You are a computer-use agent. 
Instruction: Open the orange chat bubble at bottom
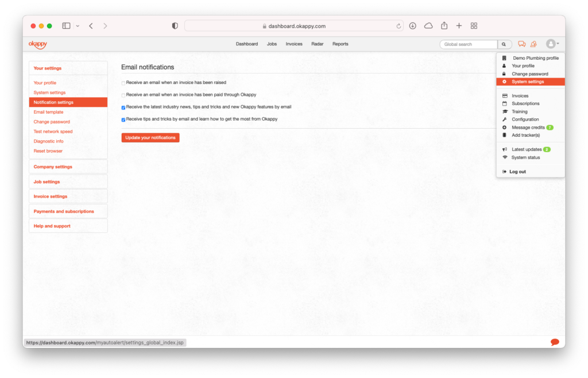click(555, 342)
